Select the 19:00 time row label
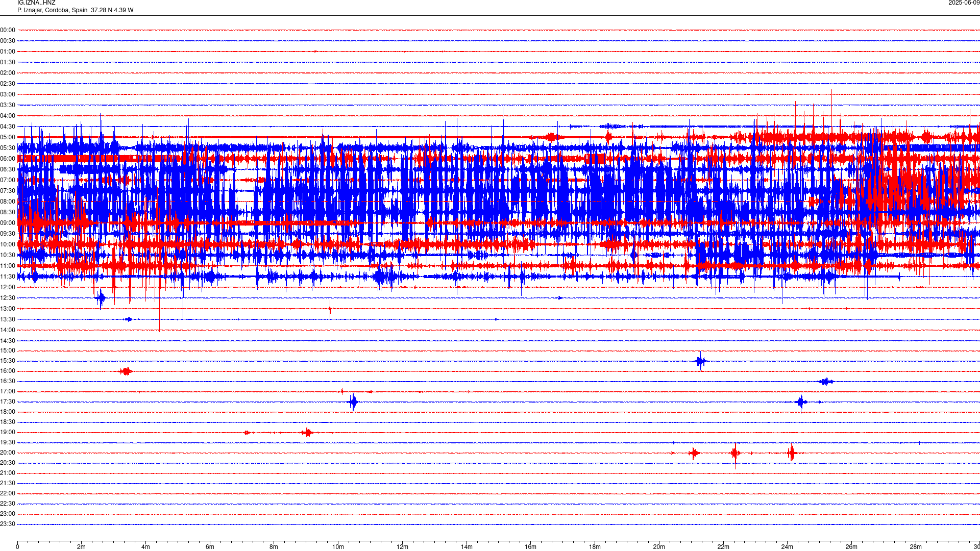This screenshot has width=980, height=551. (x=8, y=432)
